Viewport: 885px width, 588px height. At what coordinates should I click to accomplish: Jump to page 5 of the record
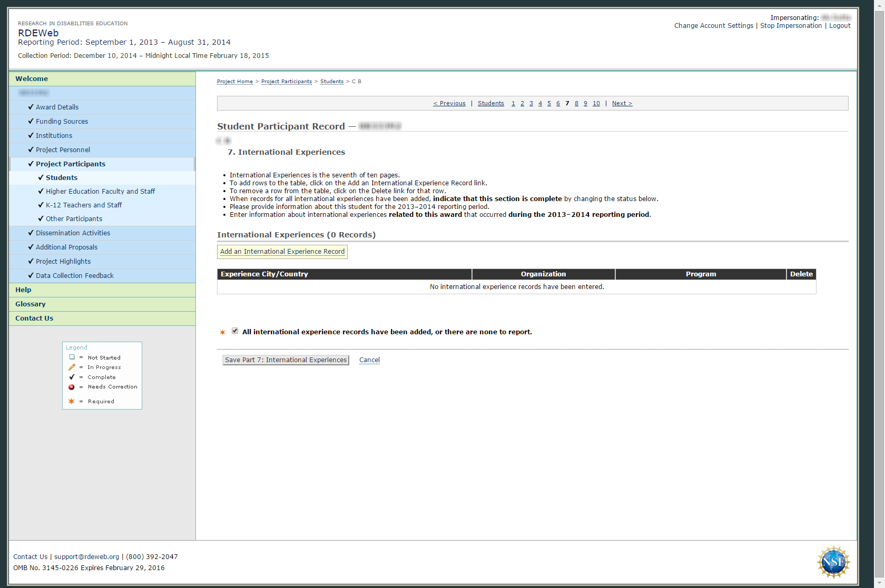point(549,104)
